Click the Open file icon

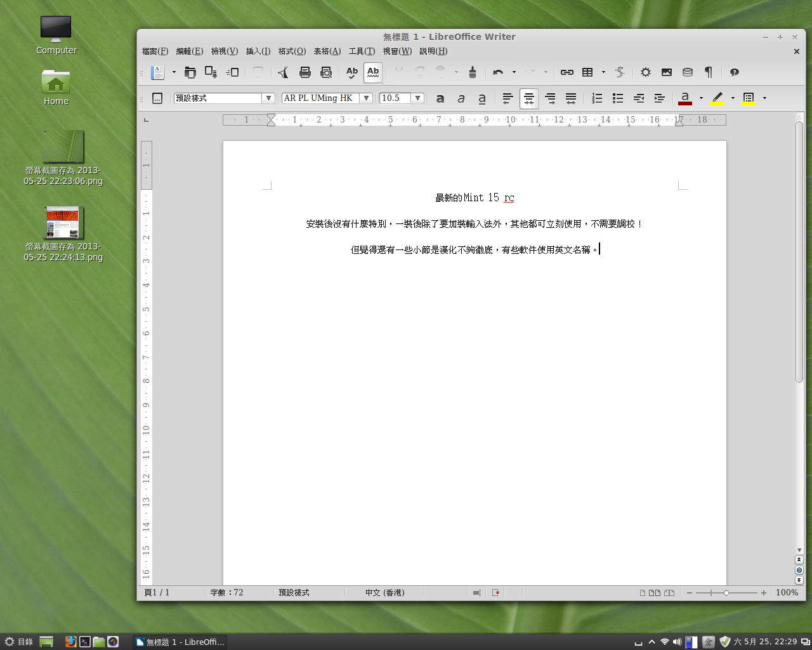(x=190, y=72)
